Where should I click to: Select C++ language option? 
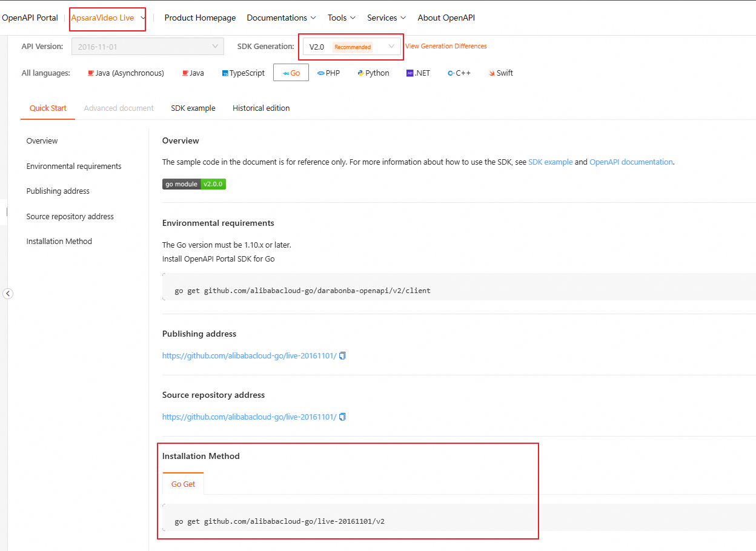click(x=459, y=73)
